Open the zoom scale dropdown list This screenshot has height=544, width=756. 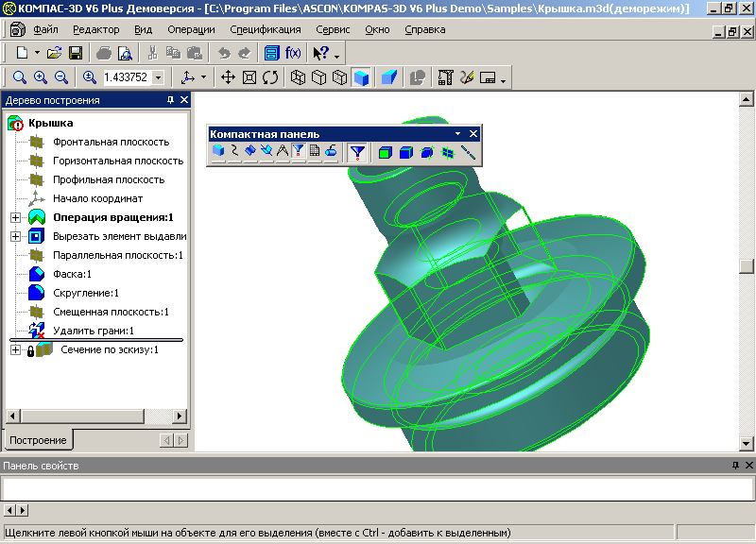click(158, 77)
